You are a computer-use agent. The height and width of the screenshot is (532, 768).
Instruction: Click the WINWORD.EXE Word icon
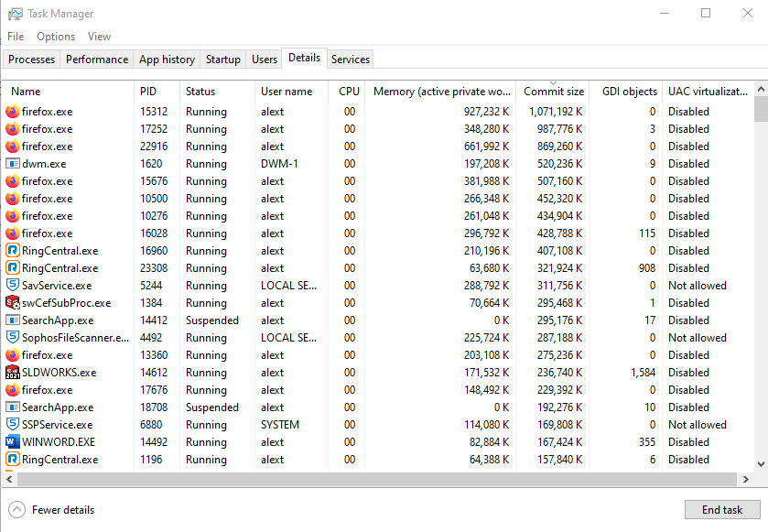(x=13, y=442)
